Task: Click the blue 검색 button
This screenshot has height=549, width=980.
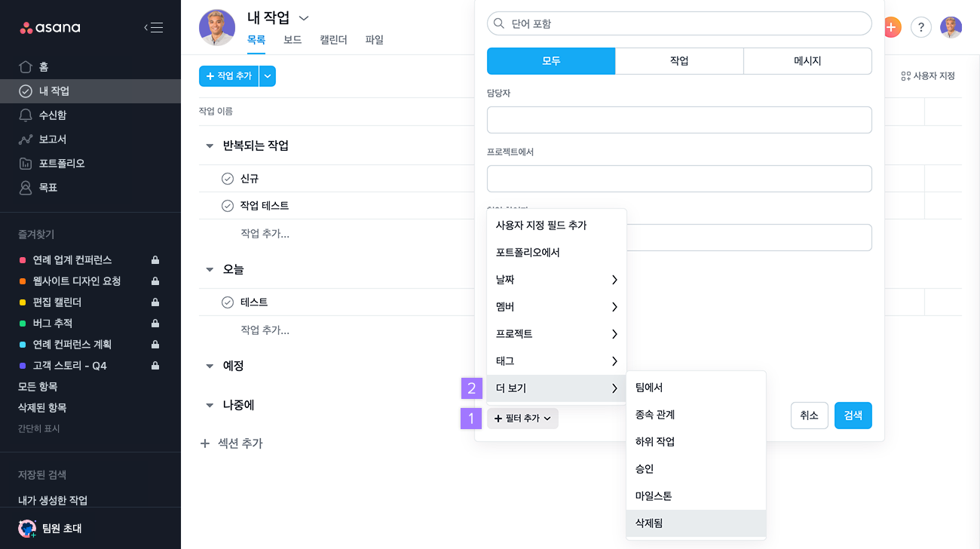Action: click(x=853, y=416)
